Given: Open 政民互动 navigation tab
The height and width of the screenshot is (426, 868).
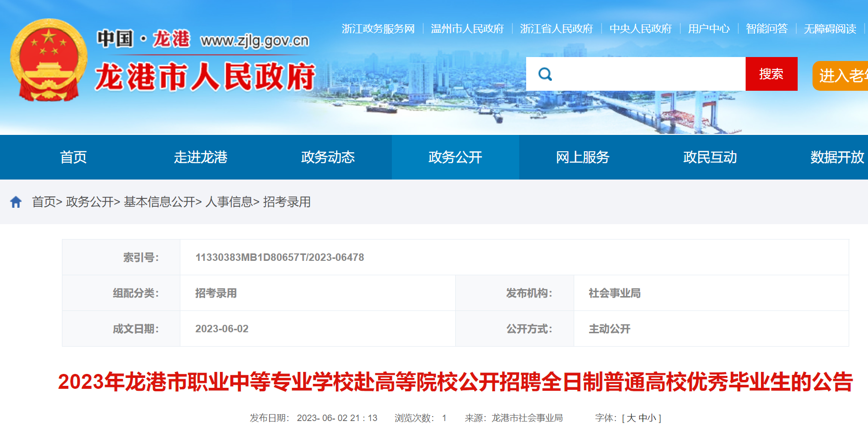Looking at the screenshot, I should click(710, 157).
